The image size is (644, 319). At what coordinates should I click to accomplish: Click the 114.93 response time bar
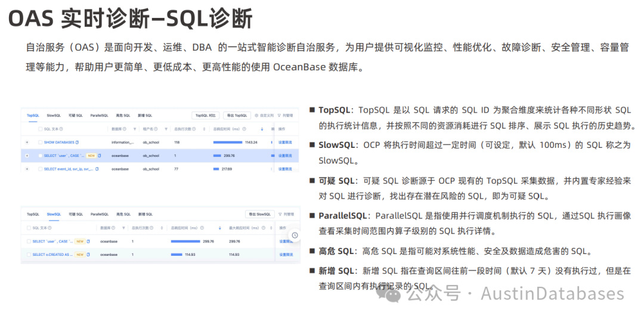(x=176, y=255)
